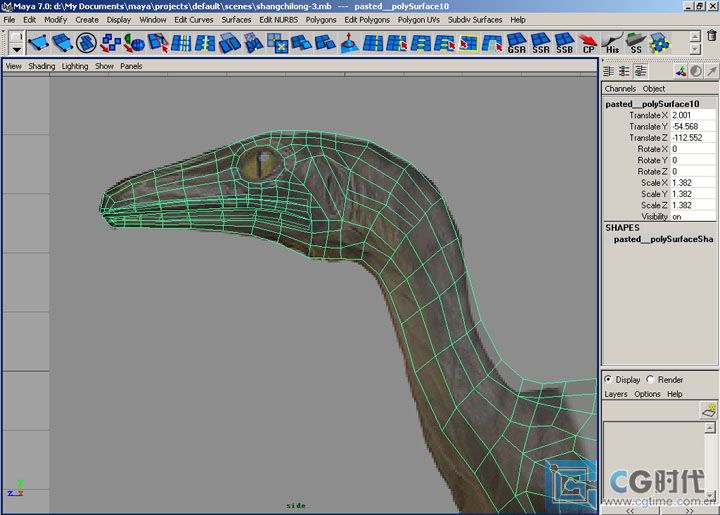Click the SS shelf icon
The width and height of the screenshot is (720, 515).
click(636, 44)
